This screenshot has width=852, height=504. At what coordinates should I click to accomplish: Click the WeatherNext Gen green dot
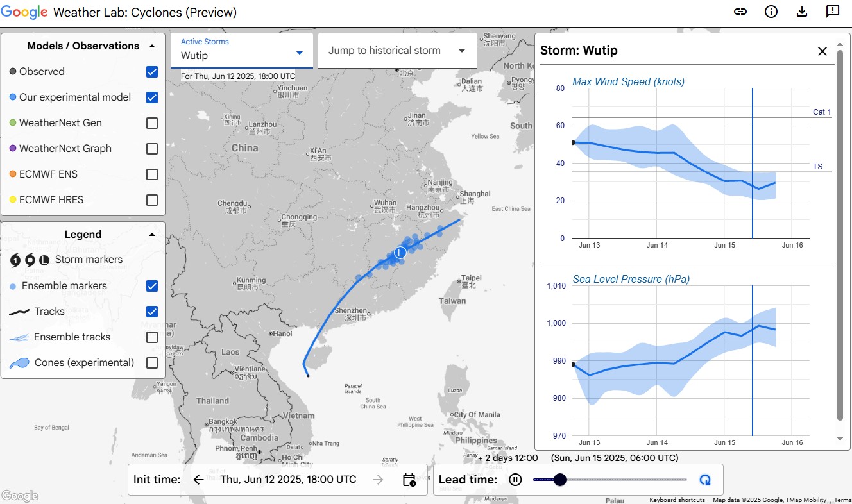[x=13, y=123]
